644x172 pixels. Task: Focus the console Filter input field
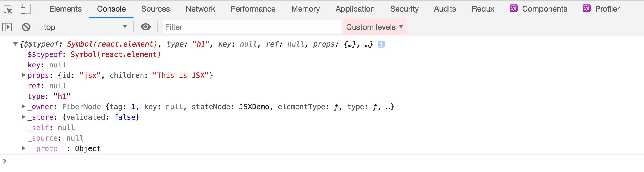(252, 27)
